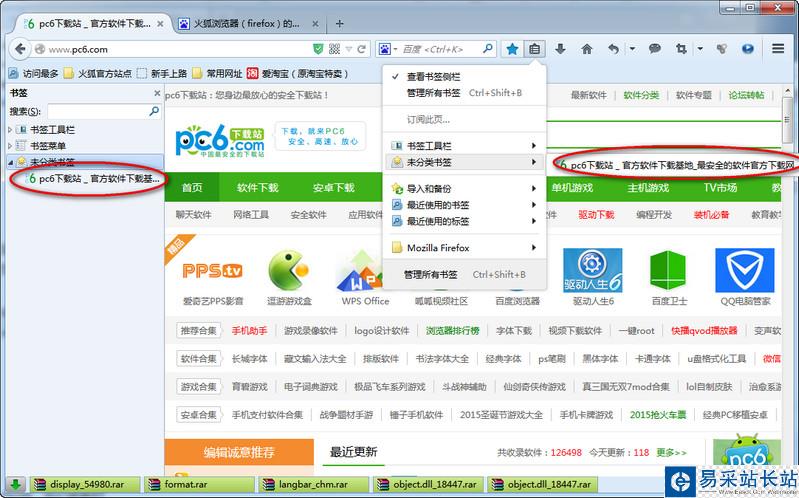Screen dimensions: 799x498
Task: Click the 首页 navigation tab
Action: pyautogui.click(x=192, y=188)
